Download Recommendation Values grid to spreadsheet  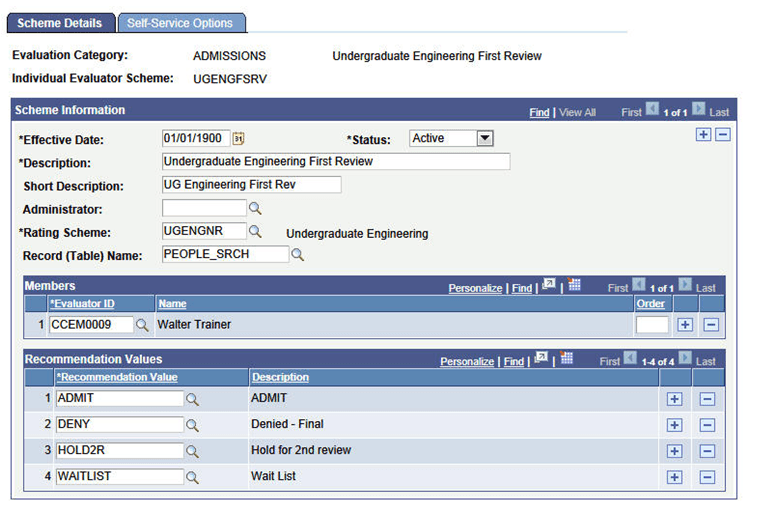566,358
